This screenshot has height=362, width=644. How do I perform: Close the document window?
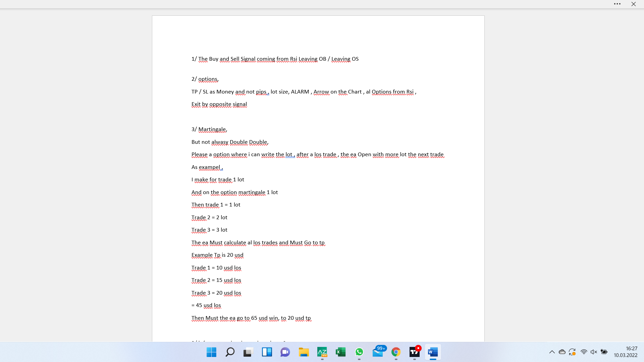(633, 4)
